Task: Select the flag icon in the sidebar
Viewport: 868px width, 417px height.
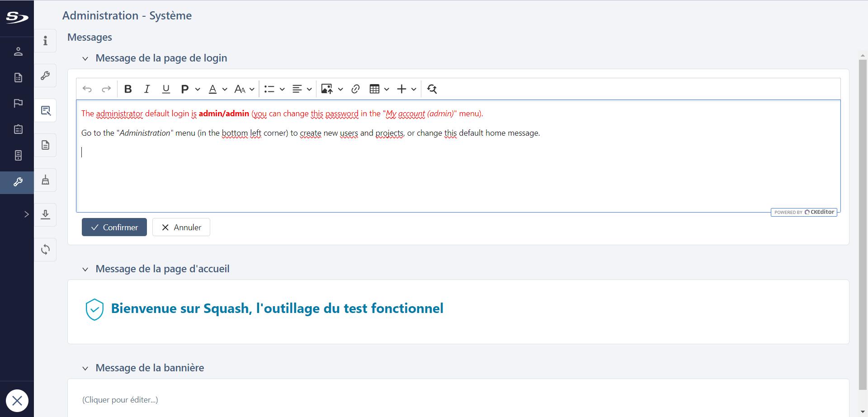Action: [x=18, y=103]
